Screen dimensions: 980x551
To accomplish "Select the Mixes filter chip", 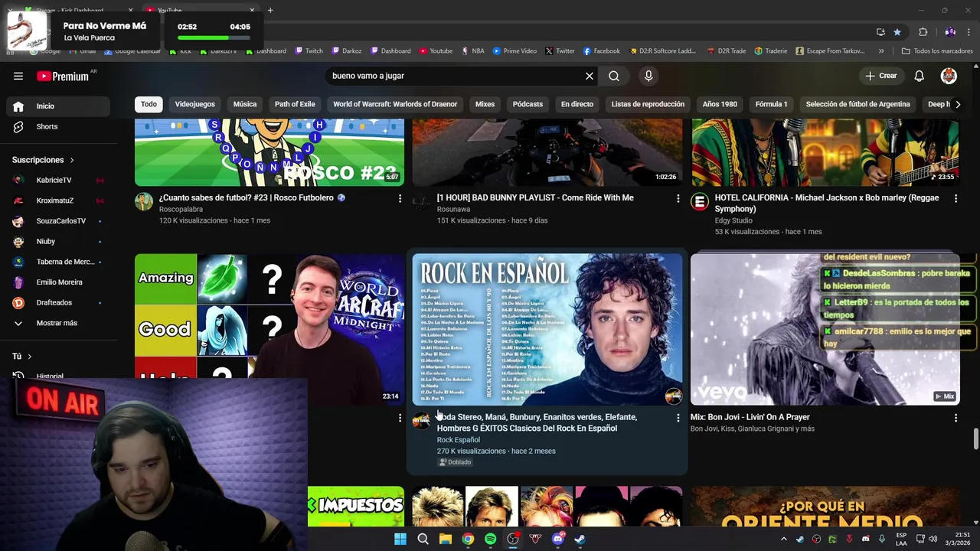I will coord(485,104).
